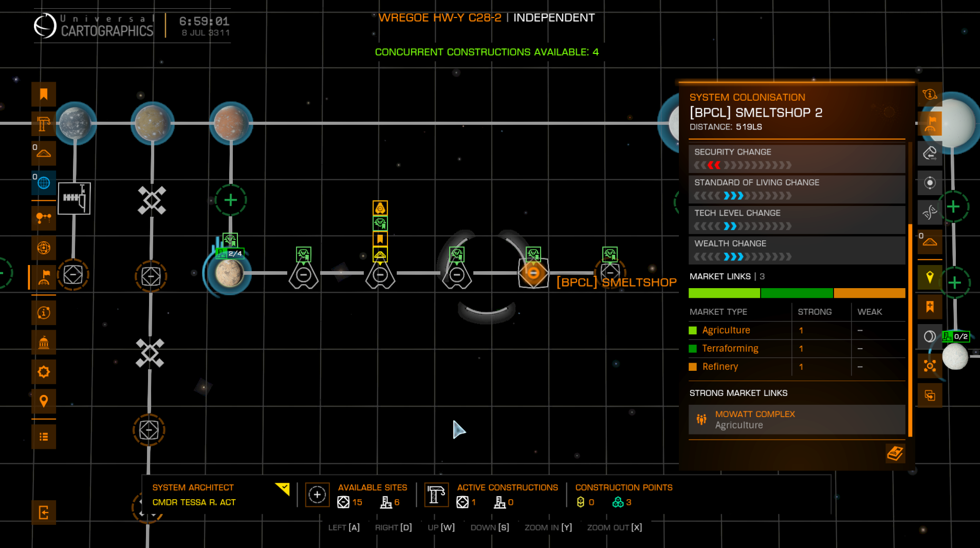Open the list view icon in left sidebar

pyautogui.click(x=44, y=437)
